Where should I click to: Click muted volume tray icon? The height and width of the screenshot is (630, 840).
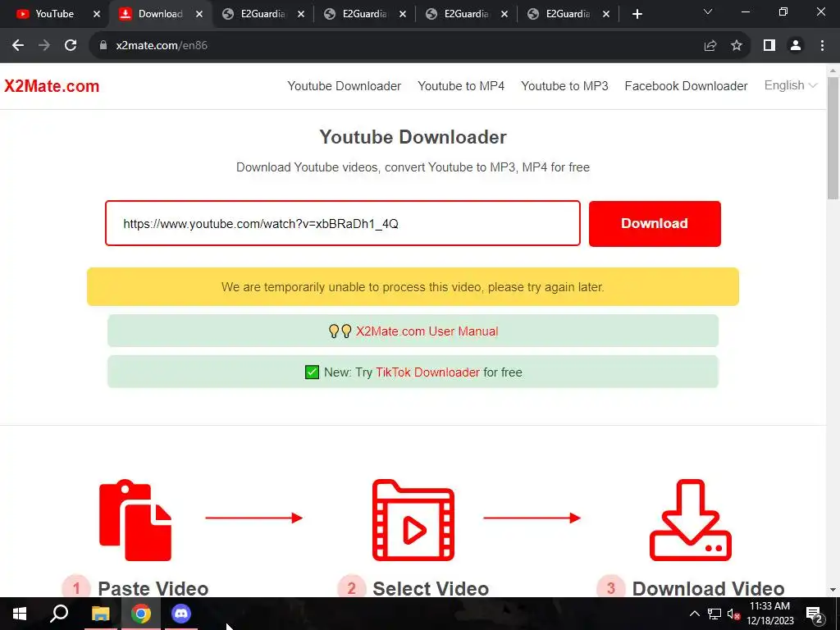point(733,614)
